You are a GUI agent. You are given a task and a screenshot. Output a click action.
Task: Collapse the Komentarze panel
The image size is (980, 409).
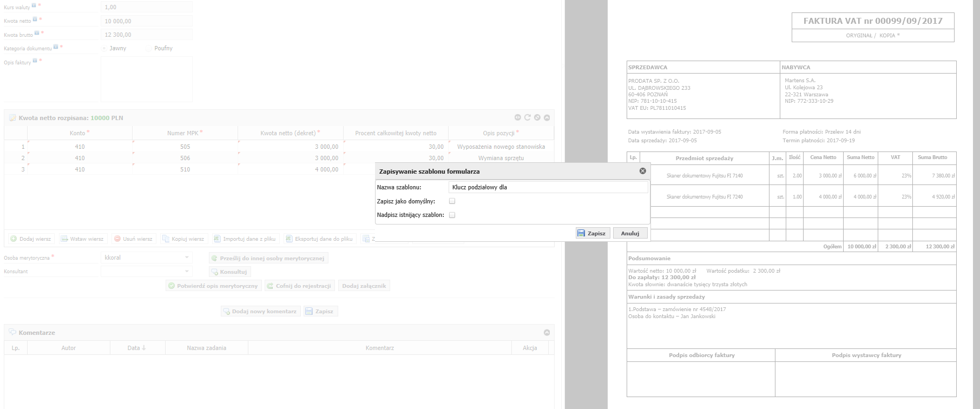547,333
